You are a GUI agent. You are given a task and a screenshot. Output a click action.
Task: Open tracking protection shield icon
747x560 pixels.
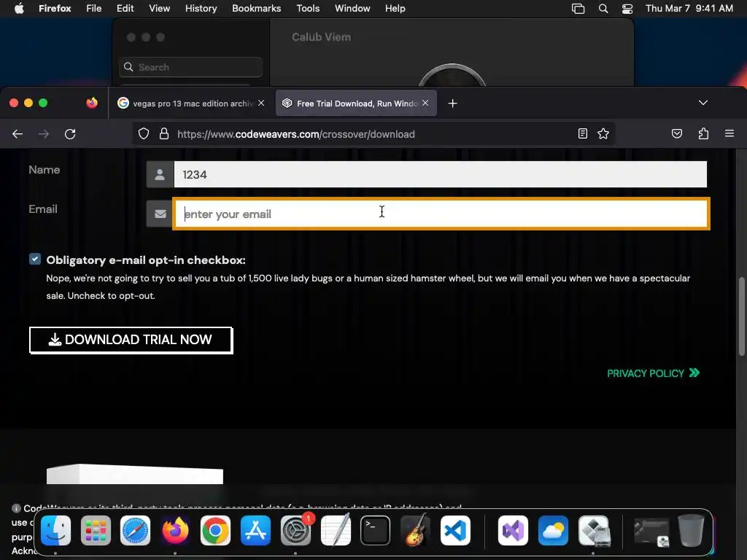point(144,134)
